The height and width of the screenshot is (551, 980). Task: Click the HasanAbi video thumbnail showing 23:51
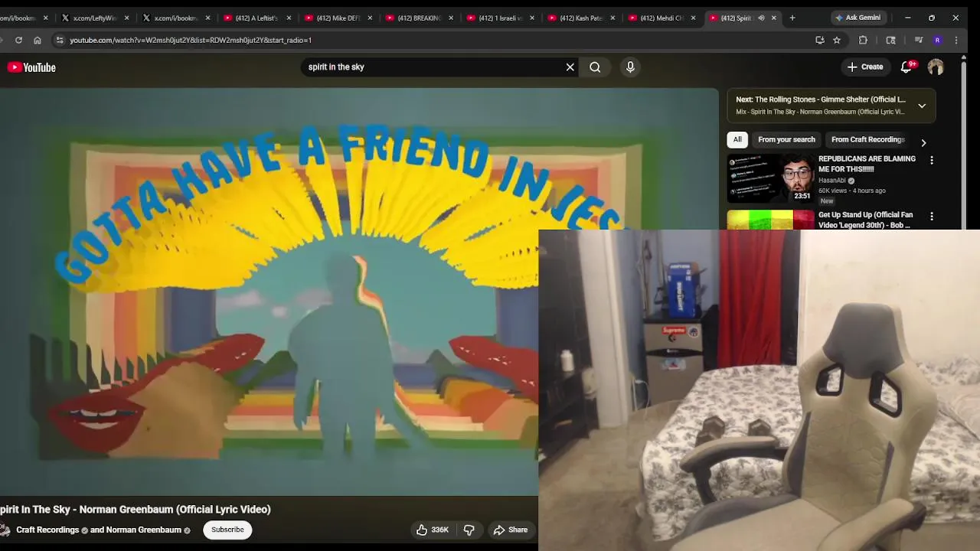pos(770,178)
